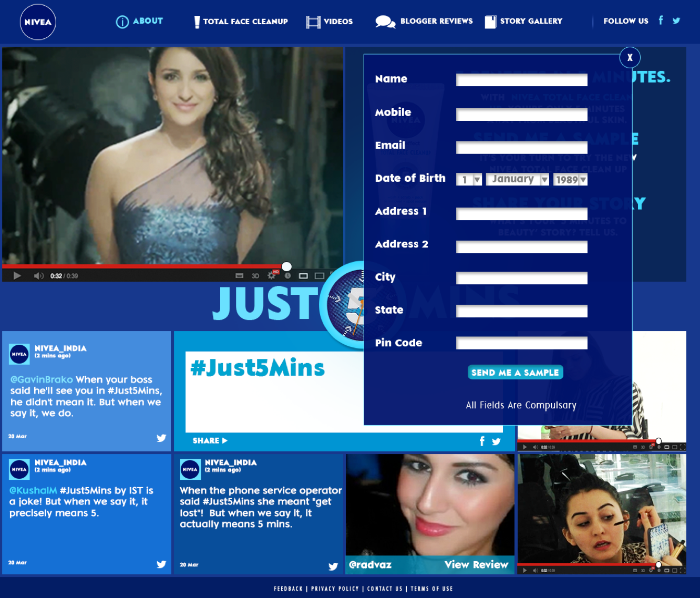Screen dimensions: 700x598
Task: Open Total Face Cleanup page
Action: coord(241,22)
